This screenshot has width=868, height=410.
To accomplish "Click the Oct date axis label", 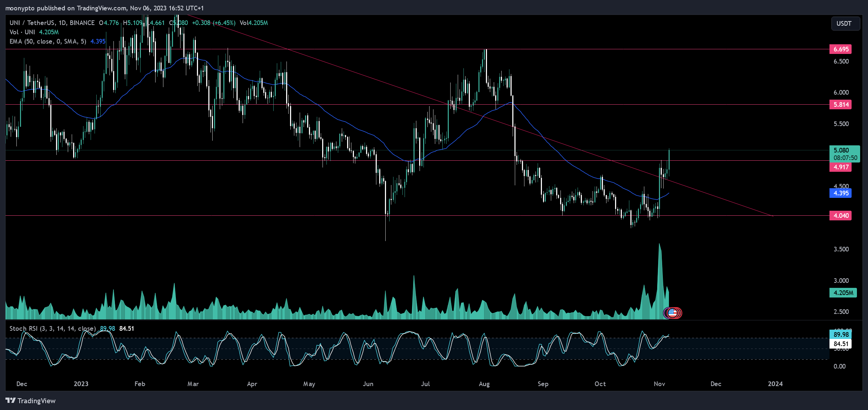I will [x=600, y=384].
